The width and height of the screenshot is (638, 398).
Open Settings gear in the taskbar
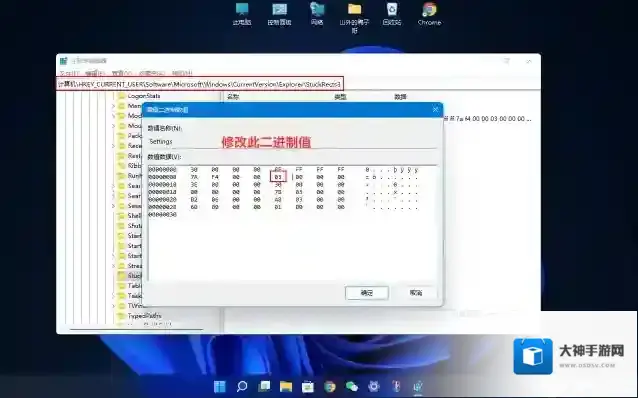tap(374, 386)
